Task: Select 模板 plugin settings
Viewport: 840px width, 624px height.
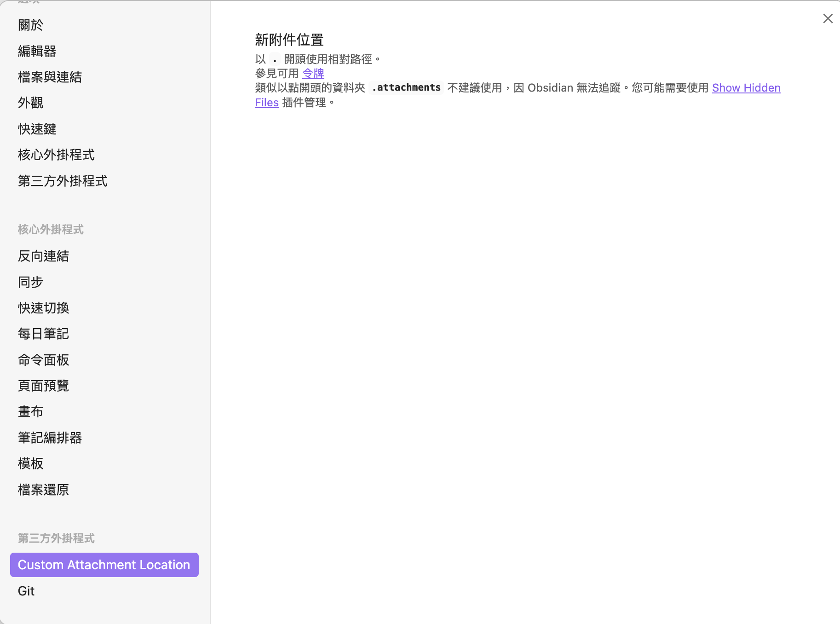Action: tap(30, 463)
